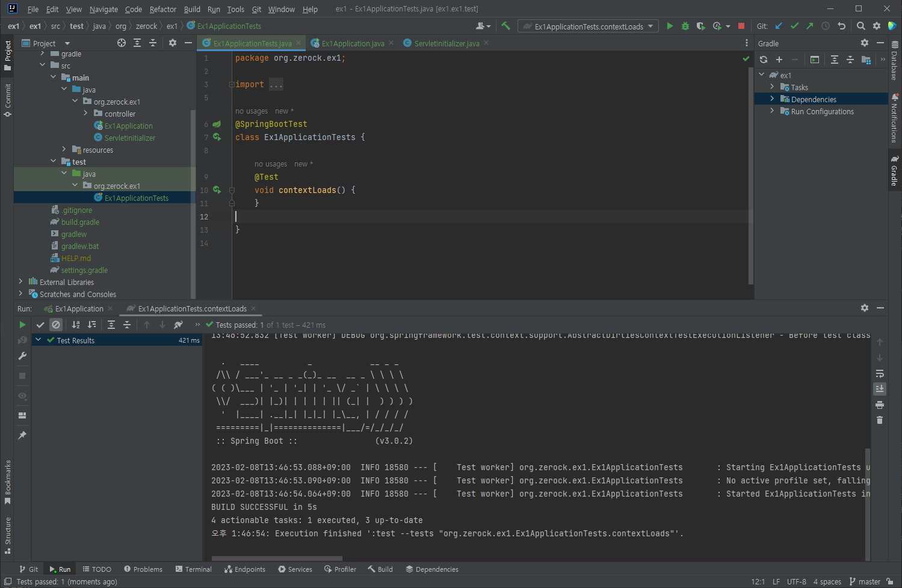Expand the controller package node
Viewport: 902px width, 588px height.
[x=85, y=113]
